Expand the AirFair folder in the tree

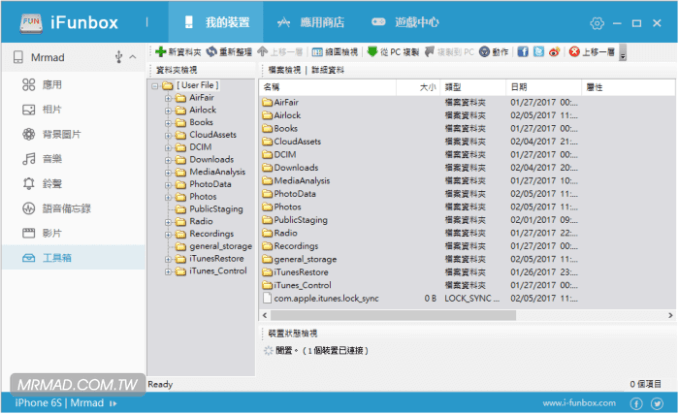coord(168,98)
